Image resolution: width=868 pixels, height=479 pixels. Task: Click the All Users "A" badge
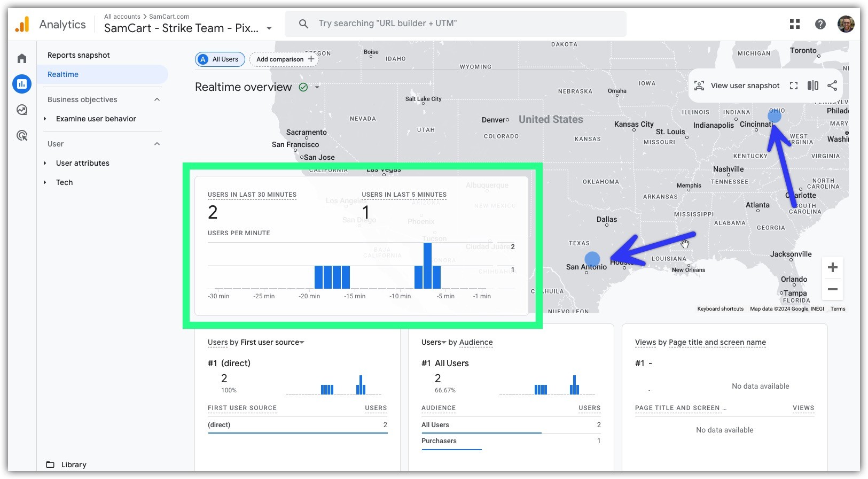point(203,59)
